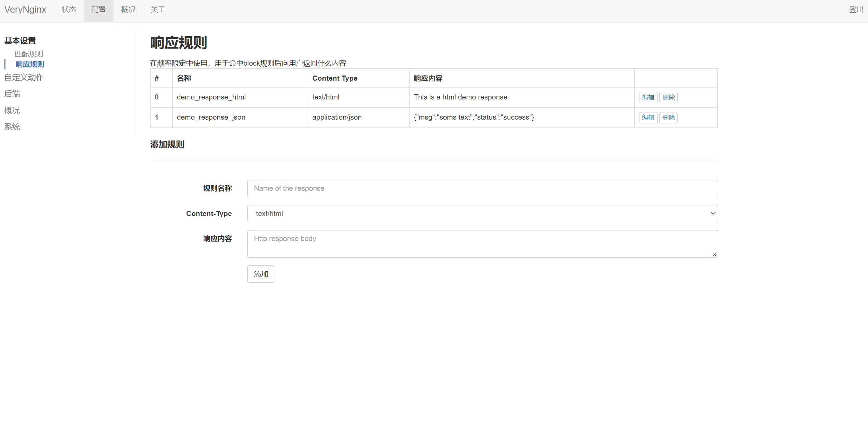Image resolution: width=868 pixels, height=446 pixels.
Task: Open the 响应规则 sidebar item
Action: coord(30,64)
